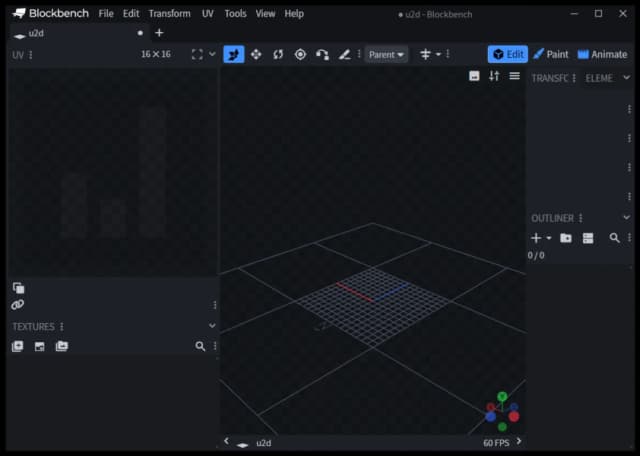
Task: Open the Tools menu
Action: pyautogui.click(x=236, y=14)
